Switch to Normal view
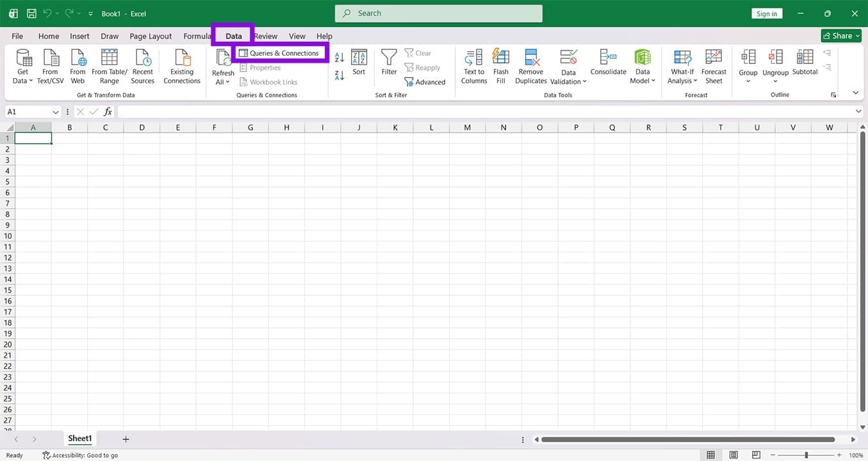The width and height of the screenshot is (868, 461). (x=710, y=455)
